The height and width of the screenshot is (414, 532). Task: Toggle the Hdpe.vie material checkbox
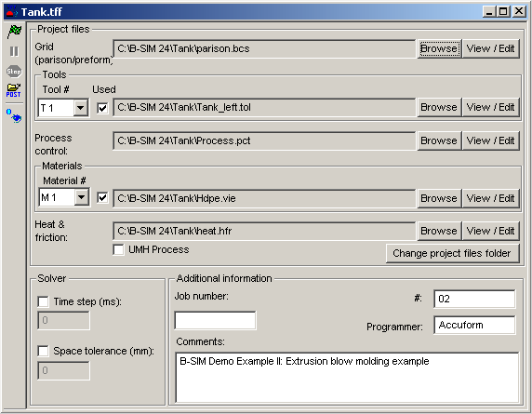coord(102,198)
